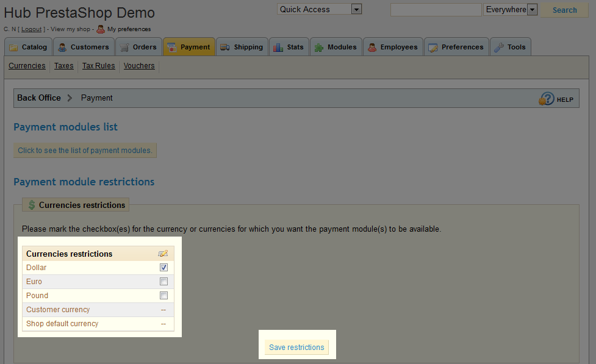Click the search text input field
This screenshot has width=596, height=364.
click(x=436, y=10)
